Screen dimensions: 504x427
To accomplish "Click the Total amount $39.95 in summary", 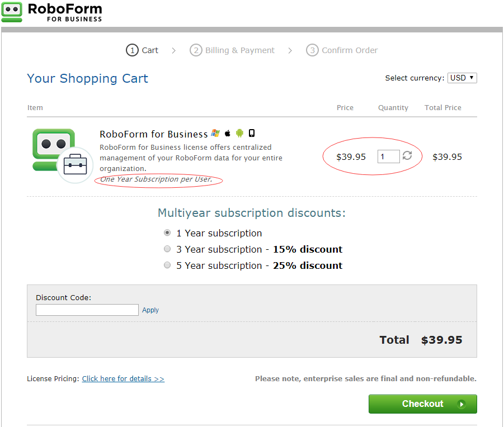I will point(442,340).
